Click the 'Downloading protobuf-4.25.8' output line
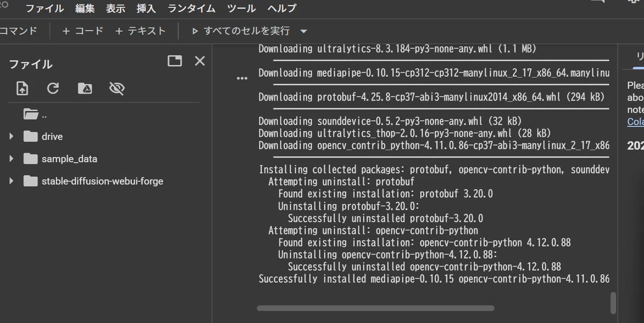This screenshot has width=644, height=323. [x=431, y=97]
